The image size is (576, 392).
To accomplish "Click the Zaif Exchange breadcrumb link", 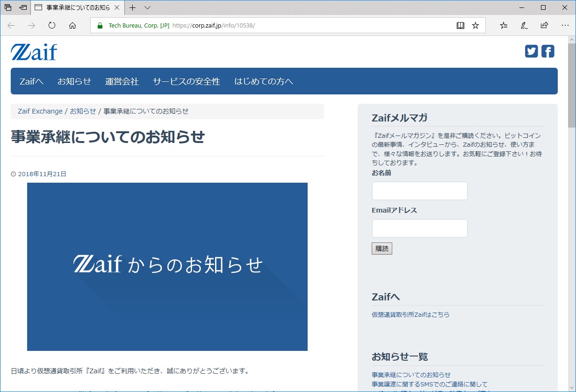I will [40, 111].
